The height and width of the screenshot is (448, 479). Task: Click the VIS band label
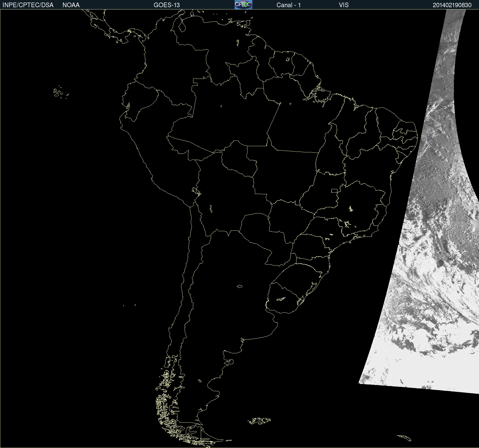pyautogui.click(x=343, y=5)
